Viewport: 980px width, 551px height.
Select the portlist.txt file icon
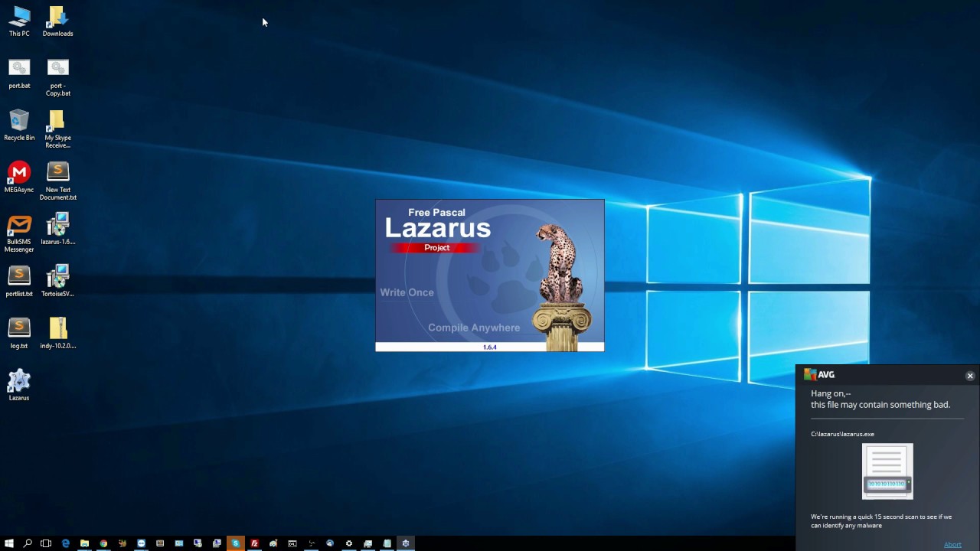tap(19, 282)
